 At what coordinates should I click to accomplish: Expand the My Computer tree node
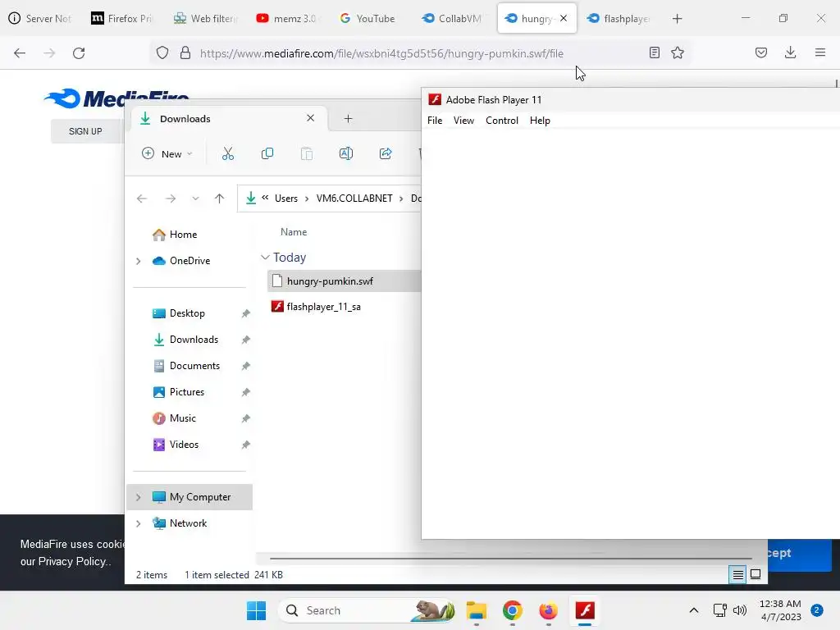(x=138, y=497)
